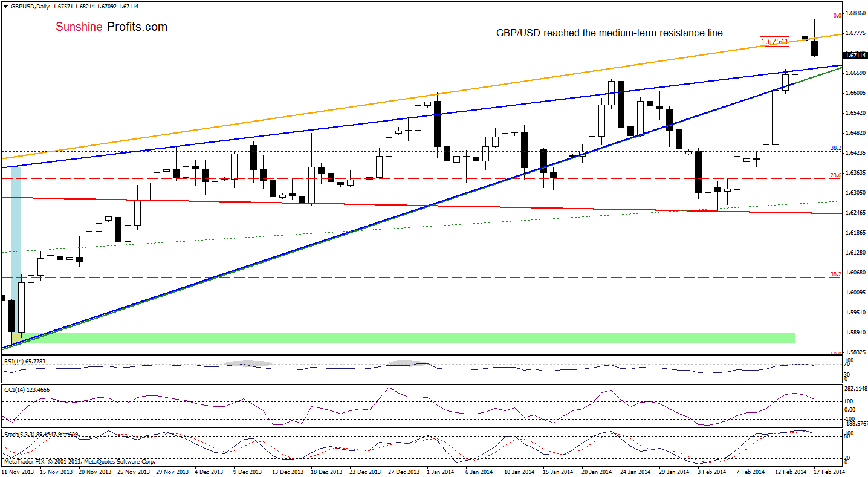The height and width of the screenshot is (477, 868).
Task: Click the 1.66590 price axis value
Action: [x=857, y=73]
